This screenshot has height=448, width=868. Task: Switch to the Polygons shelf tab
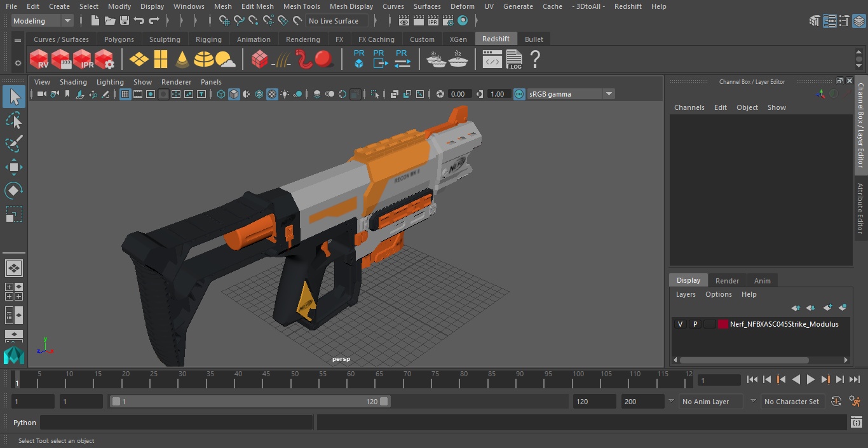pos(119,39)
